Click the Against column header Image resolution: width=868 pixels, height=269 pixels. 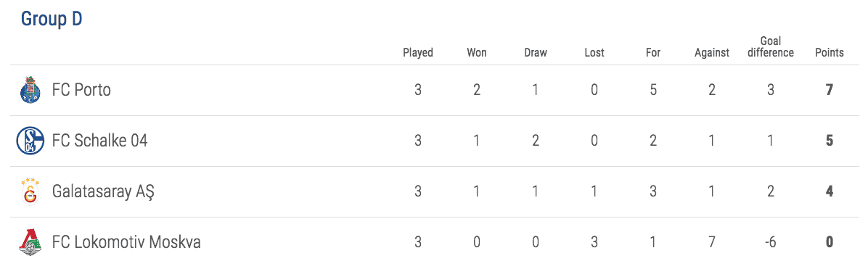712,53
